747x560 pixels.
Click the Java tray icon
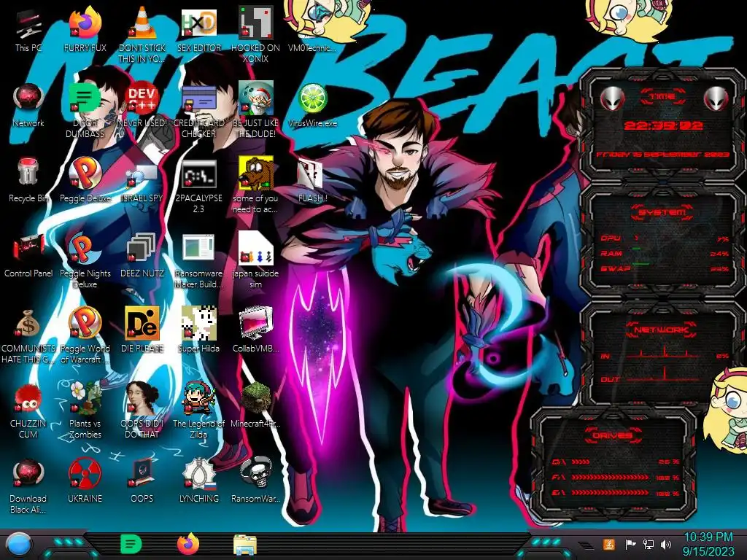click(609, 544)
